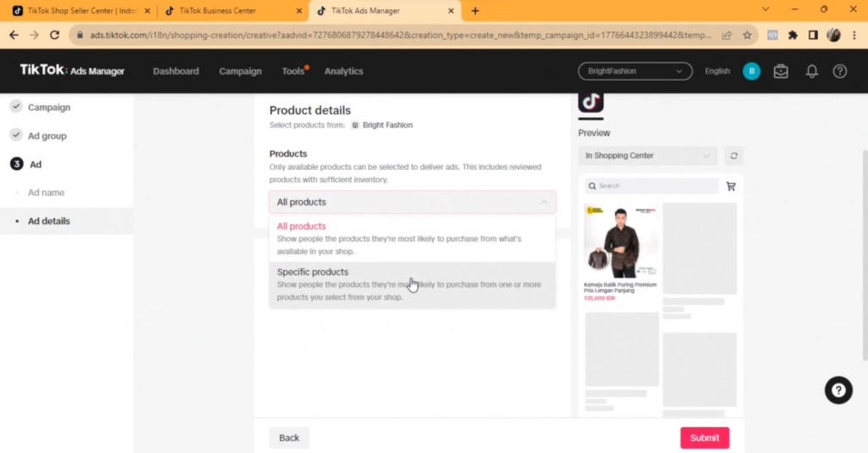This screenshot has width=868, height=453.
Task: Collapse the All products combo box
Action: [412, 202]
